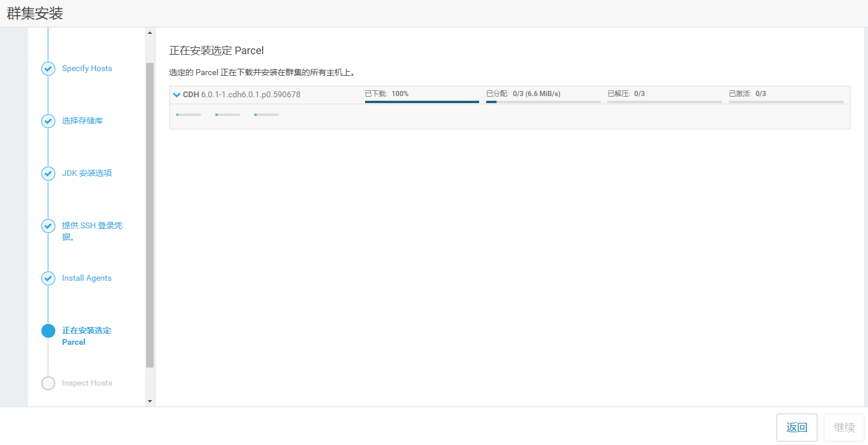Click the 已激活 0/3 progress bar
The image size is (868, 445).
coord(786,101)
